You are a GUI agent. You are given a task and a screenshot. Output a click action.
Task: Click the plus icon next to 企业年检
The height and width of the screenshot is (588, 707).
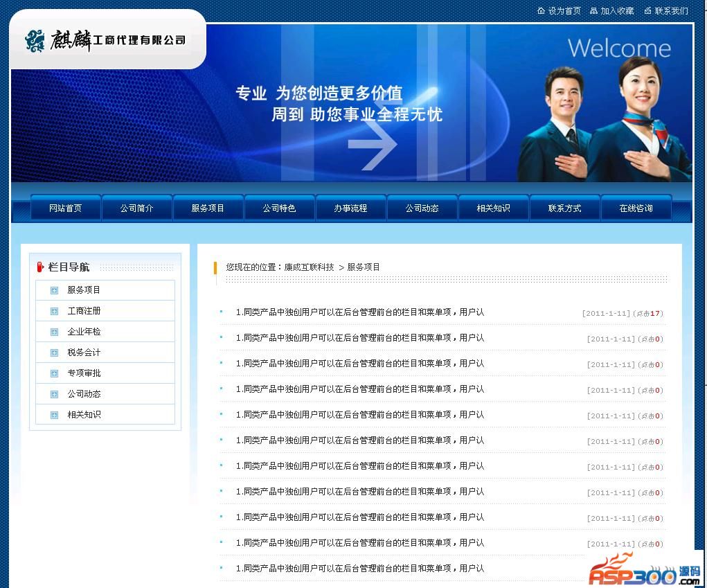(54, 332)
